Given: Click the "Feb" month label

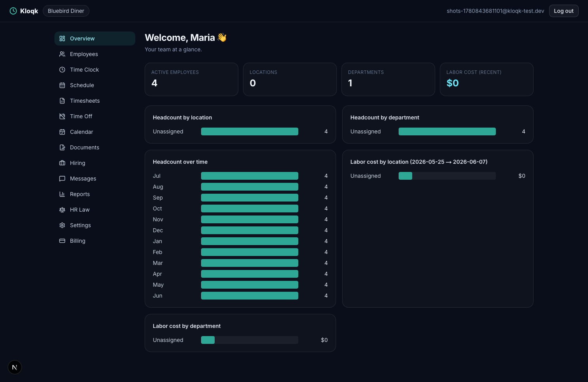Looking at the screenshot, I should pos(157,252).
